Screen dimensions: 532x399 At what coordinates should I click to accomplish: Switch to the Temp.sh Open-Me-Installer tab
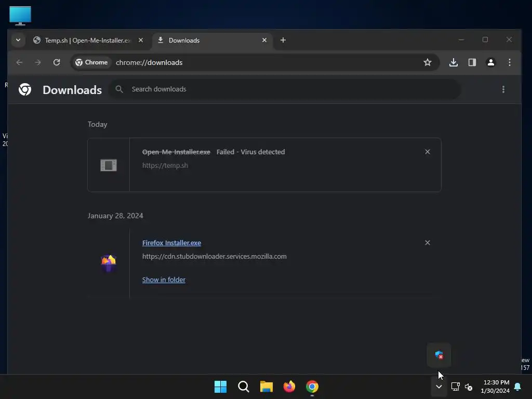tap(88, 41)
